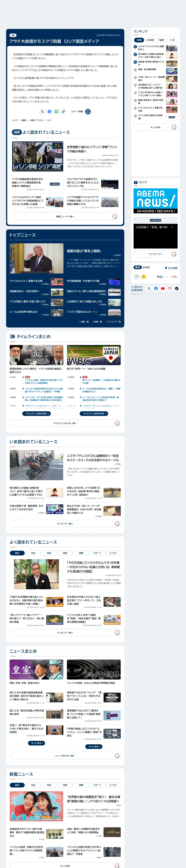Select the 1時間 ranking tab
Image resolution: width=186 pixels, height=868 pixels.
point(139,40)
